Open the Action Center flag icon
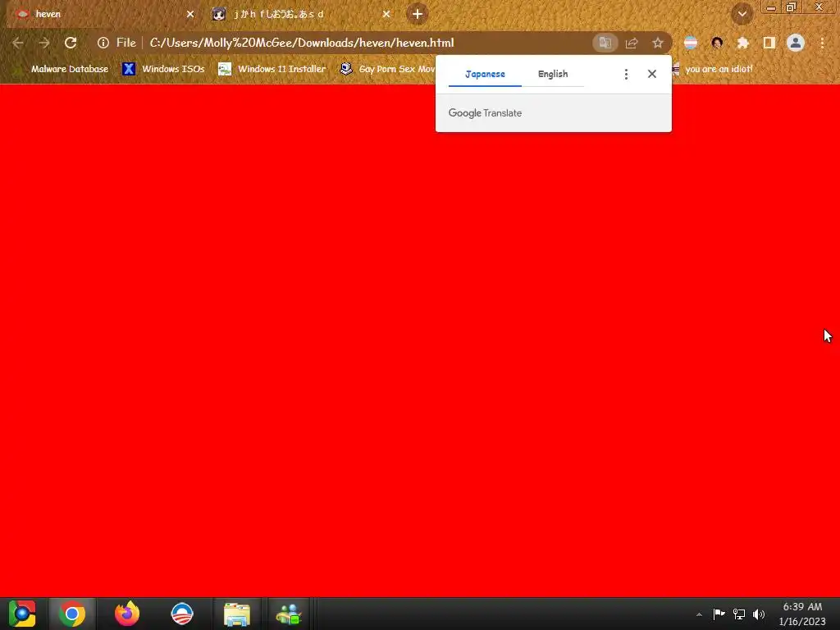Image resolution: width=840 pixels, height=630 pixels. [x=719, y=614]
